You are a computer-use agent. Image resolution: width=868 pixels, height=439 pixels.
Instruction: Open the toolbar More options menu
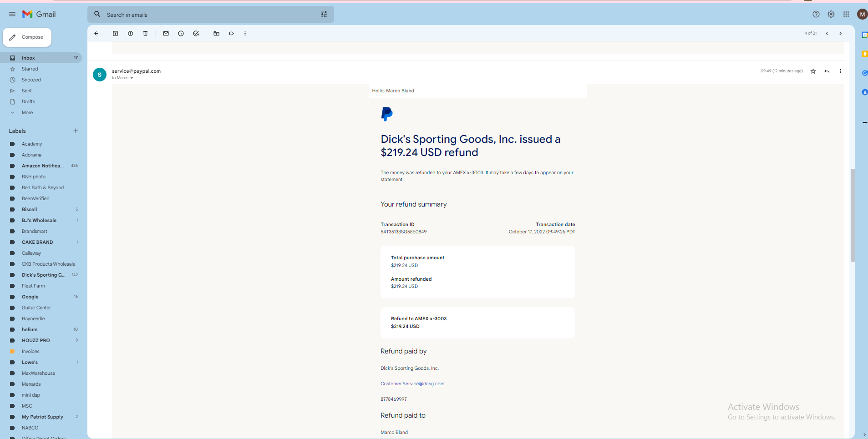[245, 33]
